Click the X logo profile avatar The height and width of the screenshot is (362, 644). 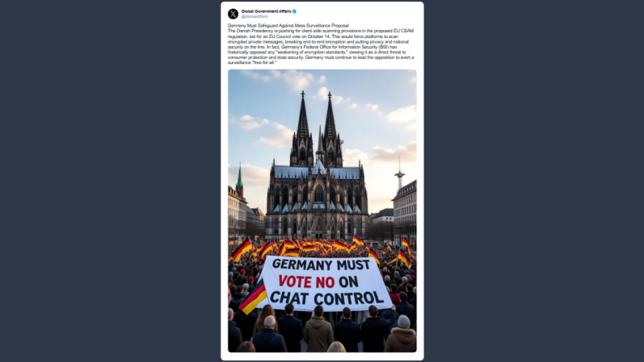pos(232,14)
